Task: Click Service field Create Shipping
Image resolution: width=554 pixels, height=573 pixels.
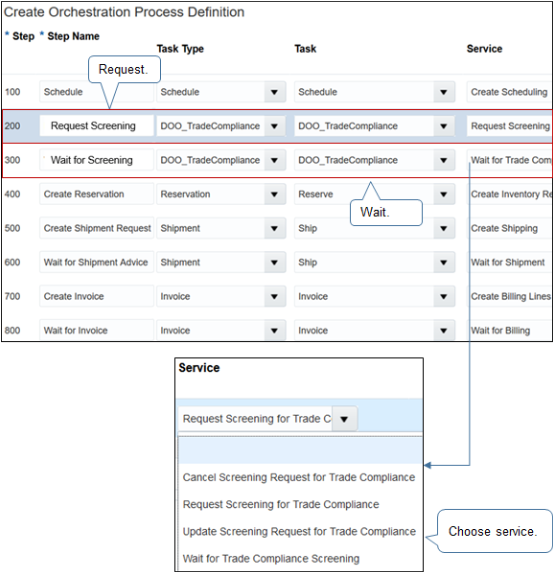Action: [509, 228]
